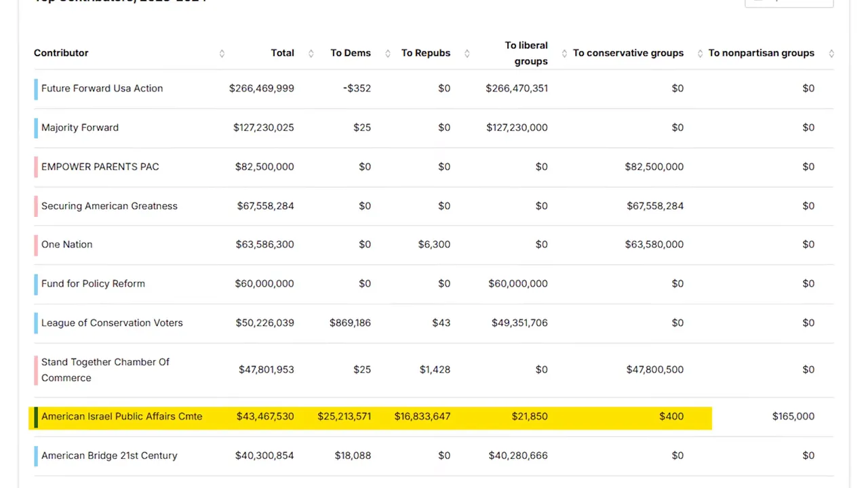Click total value $43,467,530

pyautogui.click(x=265, y=416)
